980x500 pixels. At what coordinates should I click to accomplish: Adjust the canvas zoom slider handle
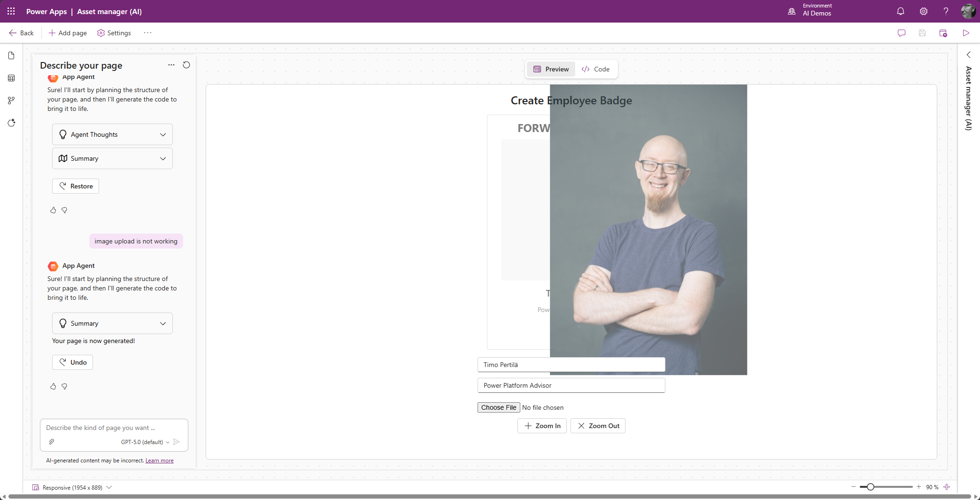coord(870,487)
